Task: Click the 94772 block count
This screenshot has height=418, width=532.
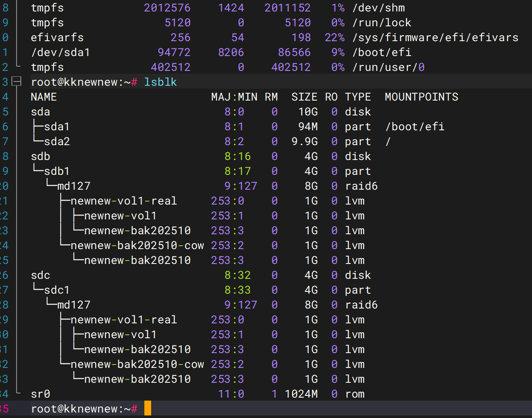Action: 174,52
